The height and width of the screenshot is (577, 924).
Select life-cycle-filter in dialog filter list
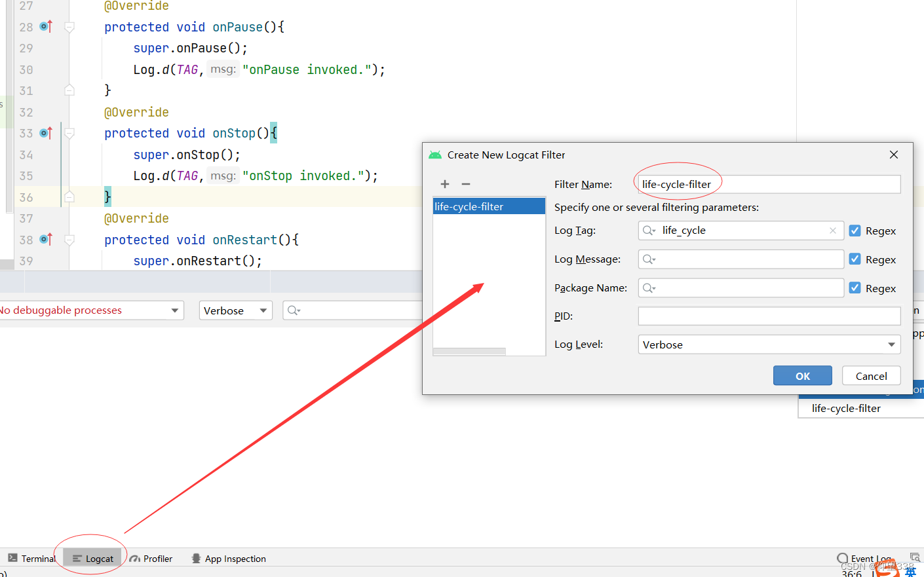pos(489,206)
